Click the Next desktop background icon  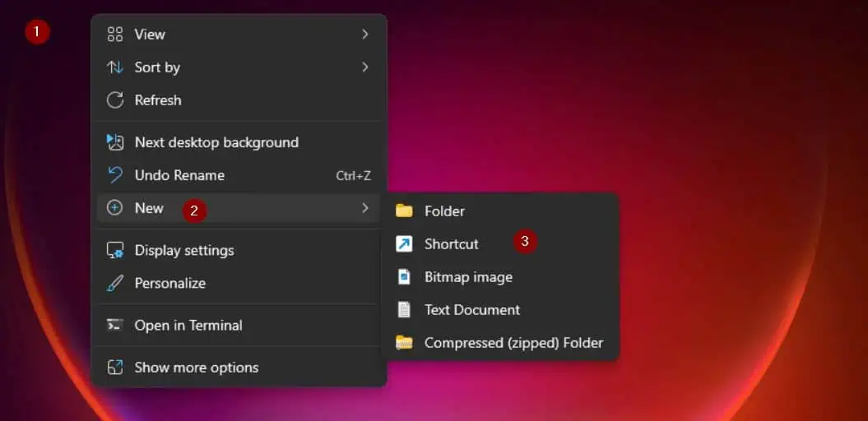click(x=114, y=142)
